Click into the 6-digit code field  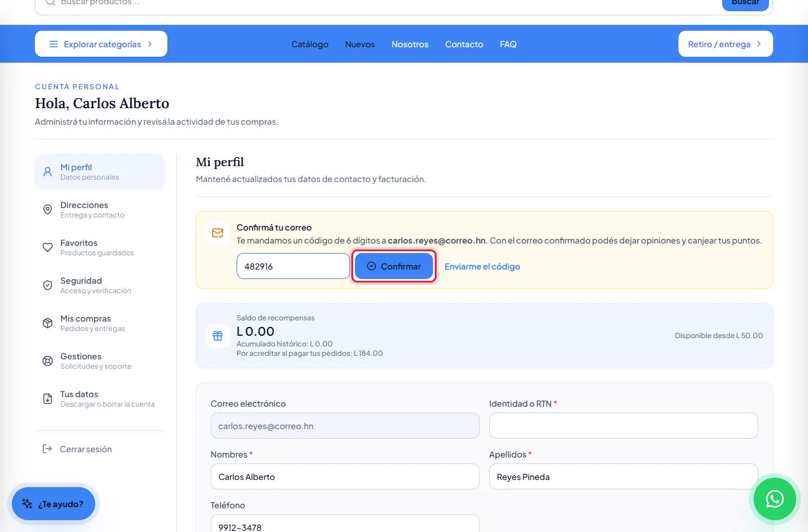pos(293,266)
